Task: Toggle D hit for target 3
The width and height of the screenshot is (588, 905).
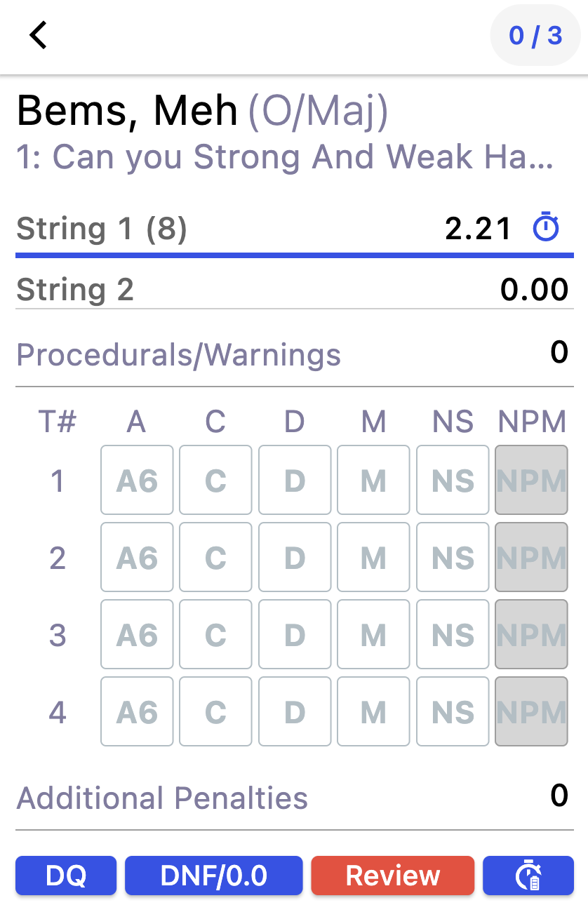Action: pos(295,635)
